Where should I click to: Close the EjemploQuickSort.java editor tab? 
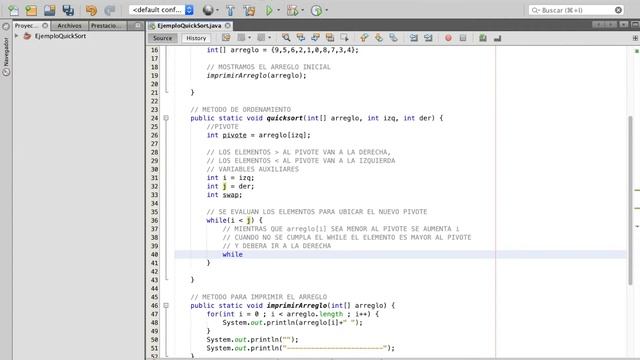(x=228, y=25)
